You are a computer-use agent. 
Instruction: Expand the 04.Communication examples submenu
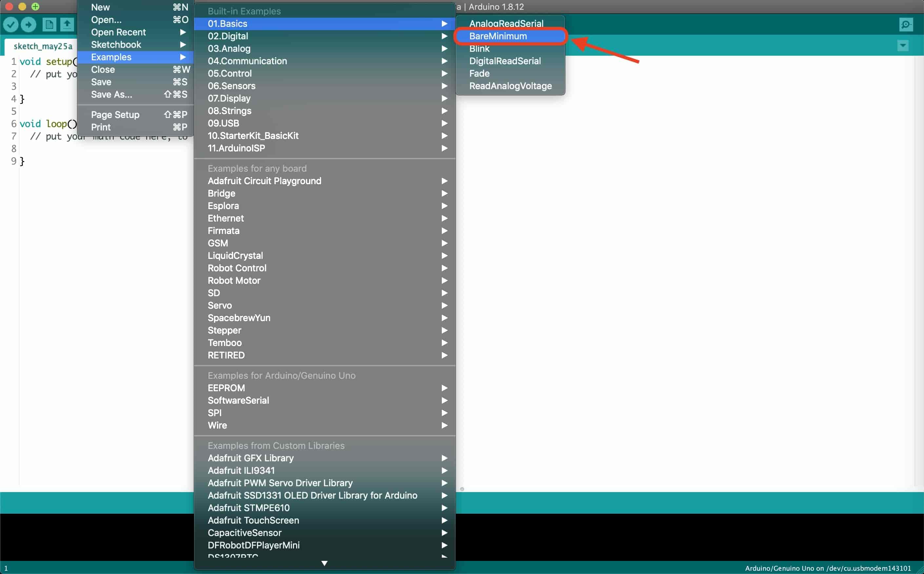pyautogui.click(x=325, y=61)
